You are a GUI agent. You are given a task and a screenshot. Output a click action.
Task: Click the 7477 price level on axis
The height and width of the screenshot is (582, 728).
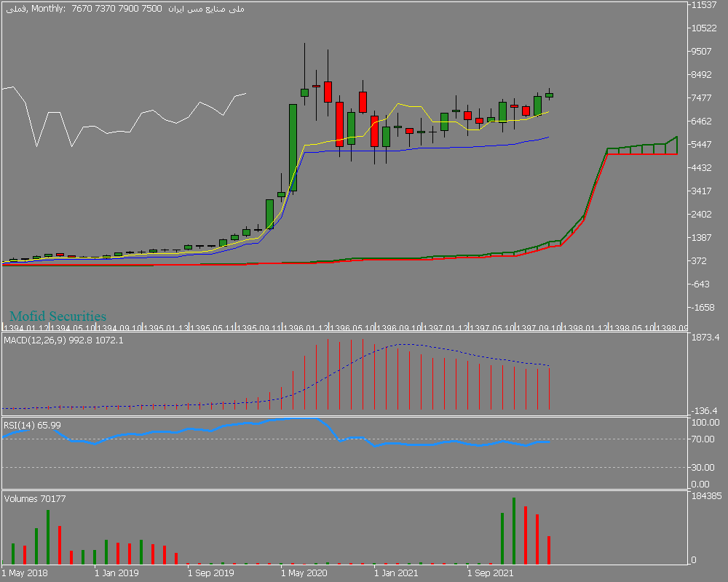[702, 98]
